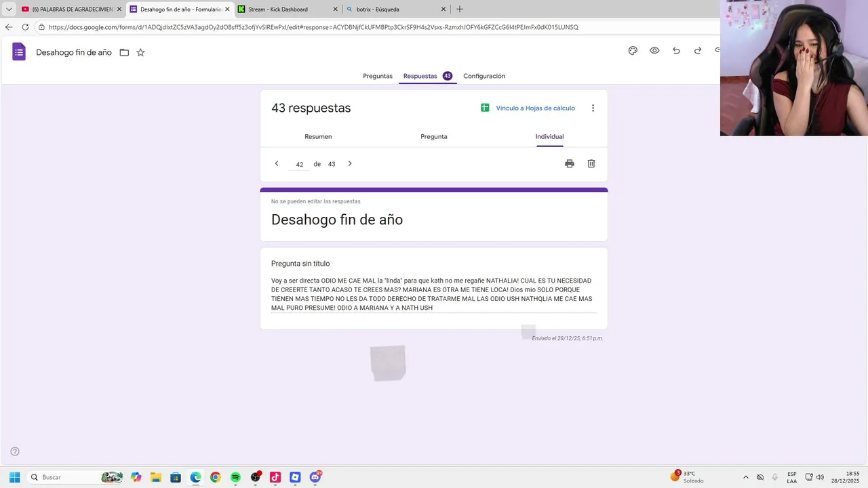Click the taskbar Buscar search box

75,477
